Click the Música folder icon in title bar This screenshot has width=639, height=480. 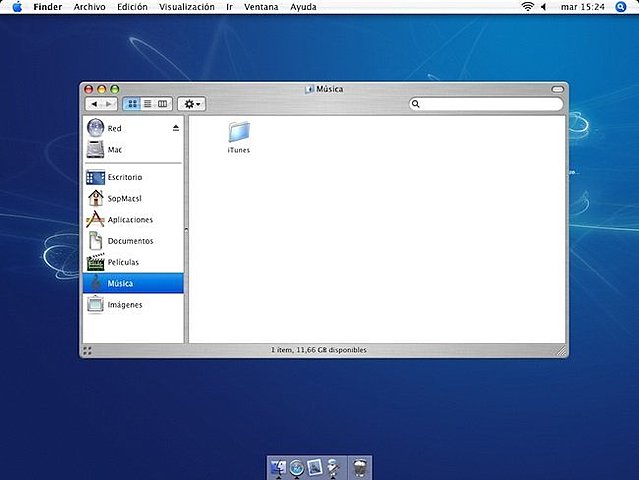tap(309, 89)
